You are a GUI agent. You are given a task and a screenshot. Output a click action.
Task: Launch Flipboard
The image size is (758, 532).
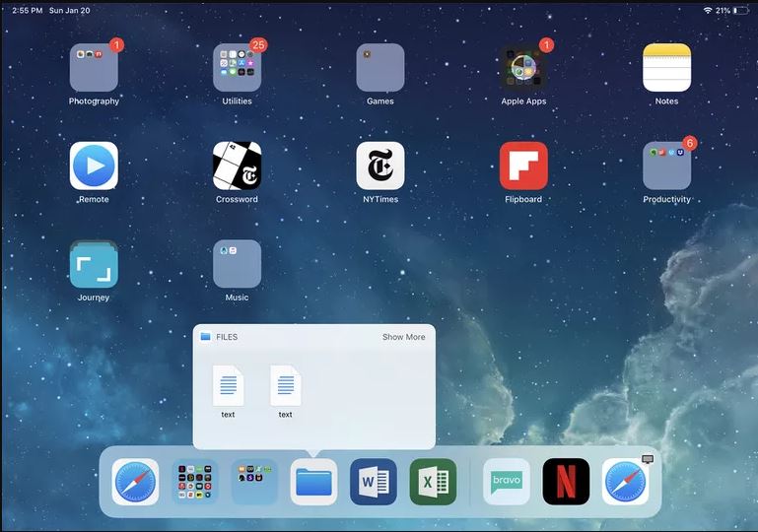[523, 166]
